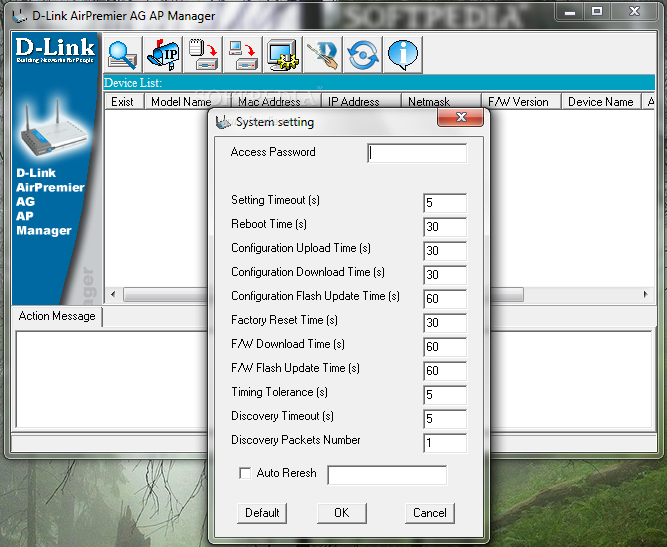Click the 'Reboot Time (s)' label
This screenshot has width=667, height=547.
(269, 224)
